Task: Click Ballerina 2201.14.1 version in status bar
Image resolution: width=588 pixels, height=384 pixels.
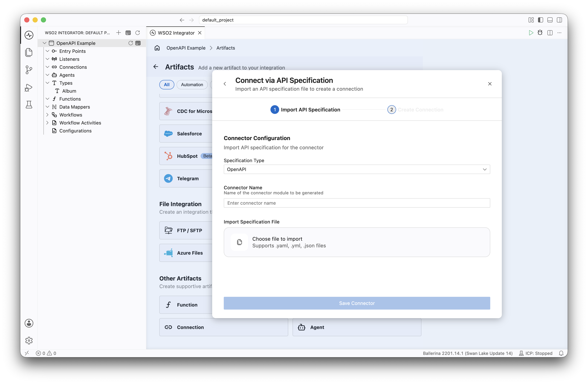Action: tap(468, 353)
